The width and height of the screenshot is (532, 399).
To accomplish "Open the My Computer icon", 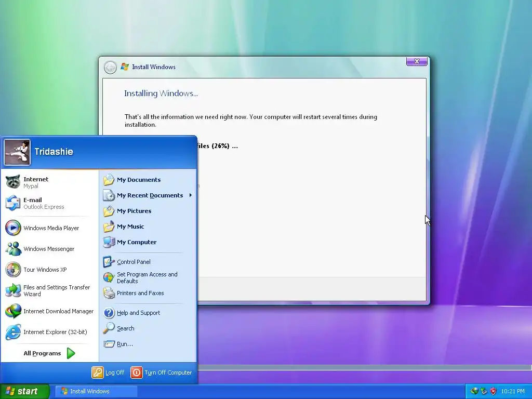I will point(109,242).
